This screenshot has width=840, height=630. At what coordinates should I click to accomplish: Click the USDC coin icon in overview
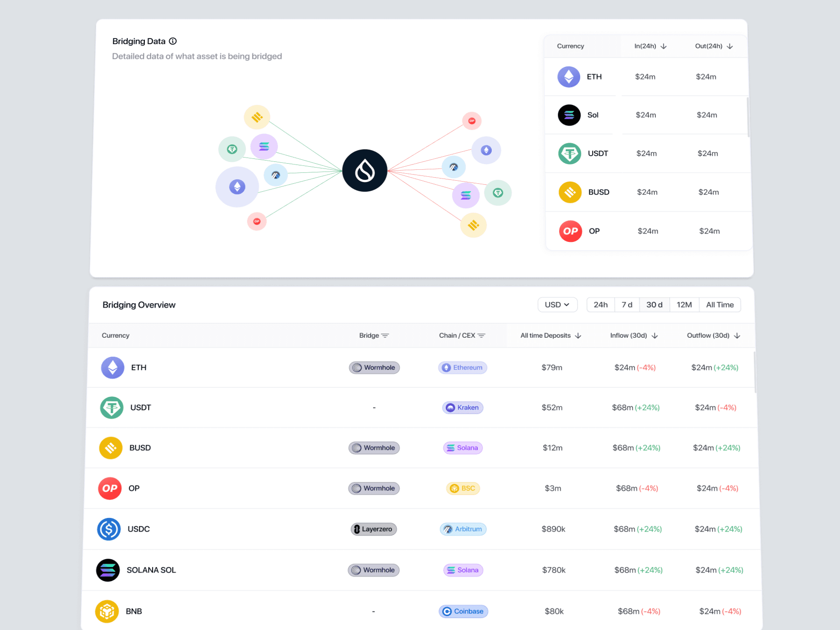[108, 529]
